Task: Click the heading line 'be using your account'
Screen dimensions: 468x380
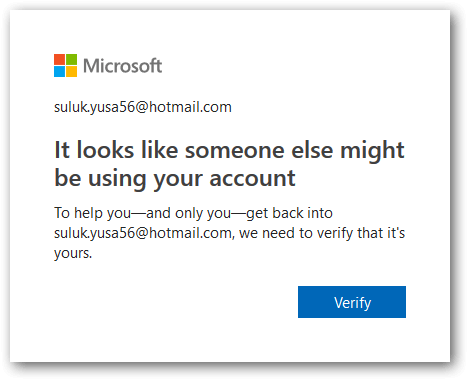Action: [x=175, y=178]
